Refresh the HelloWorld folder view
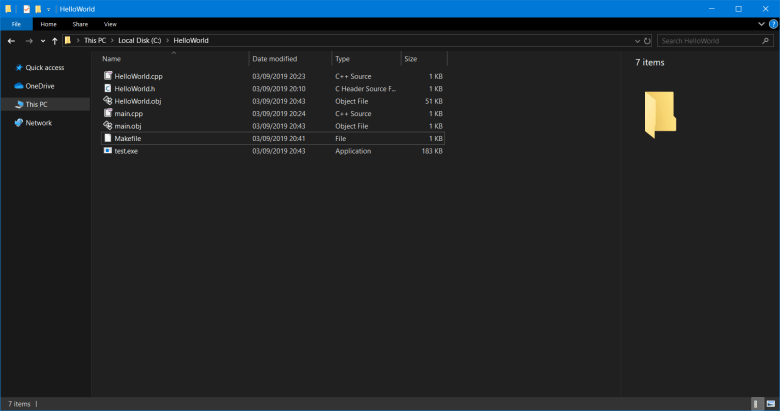Viewport: 780px width, 411px height. point(647,41)
